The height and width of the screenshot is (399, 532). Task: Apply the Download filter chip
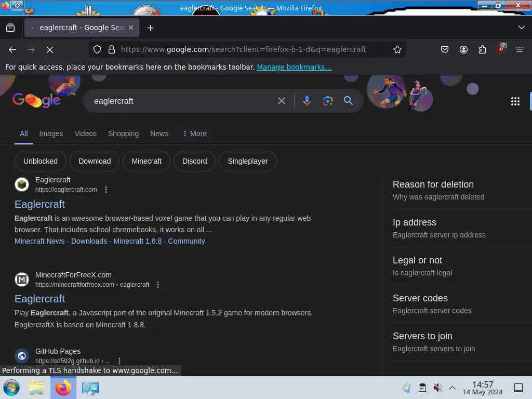(x=95, y=161)
